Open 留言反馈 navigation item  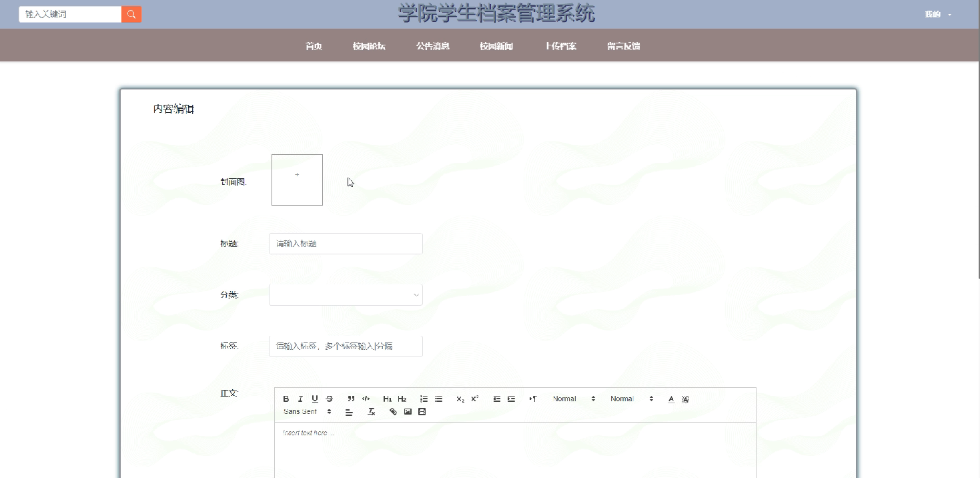624,46
